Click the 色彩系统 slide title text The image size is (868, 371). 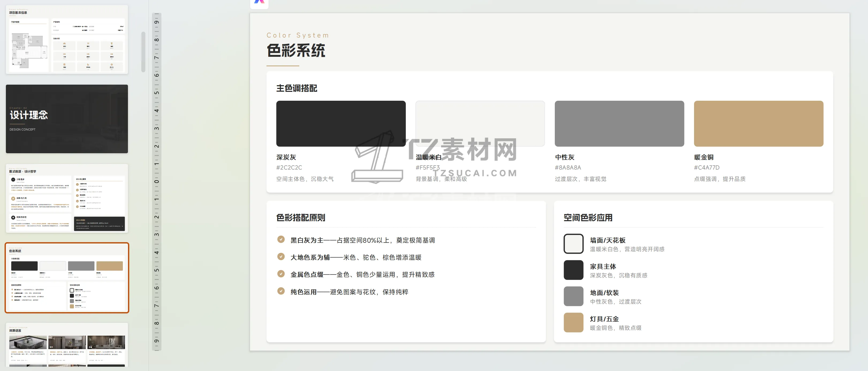coord(296,51)
